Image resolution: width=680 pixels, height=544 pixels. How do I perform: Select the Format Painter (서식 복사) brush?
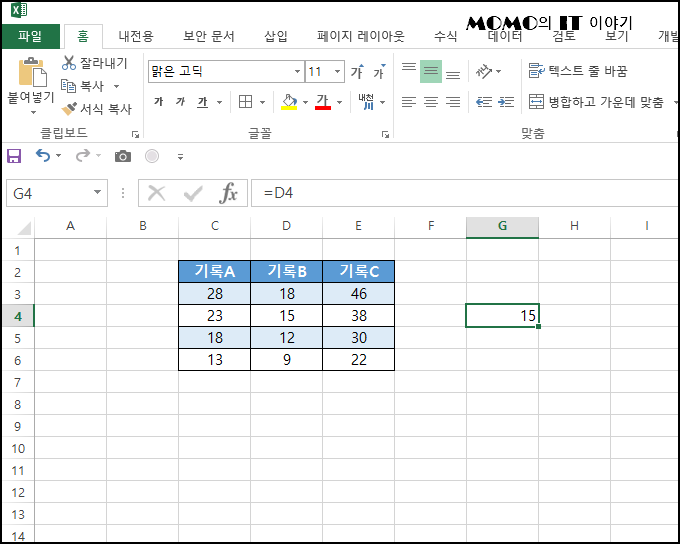tap(69, 109)
